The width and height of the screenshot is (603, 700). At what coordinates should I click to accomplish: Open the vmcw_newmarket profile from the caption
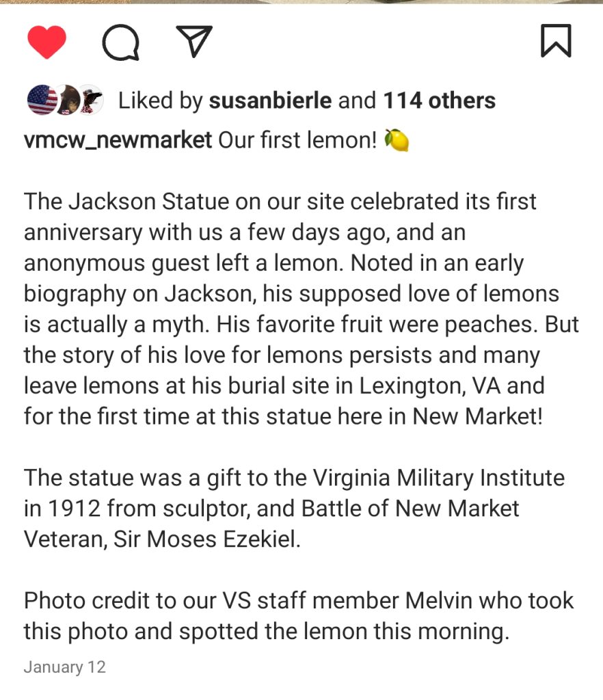118,140
